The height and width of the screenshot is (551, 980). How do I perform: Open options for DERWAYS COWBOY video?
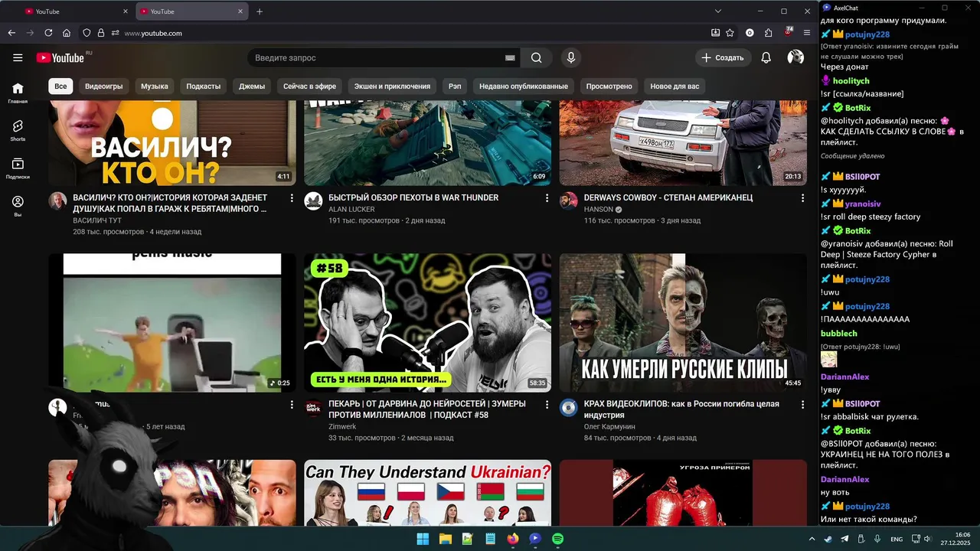tap(802, 198)
